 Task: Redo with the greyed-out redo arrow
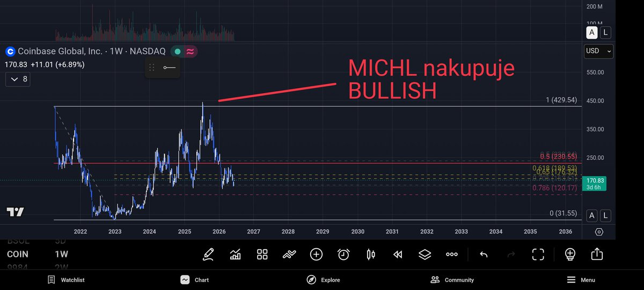(x=511, y=254)
